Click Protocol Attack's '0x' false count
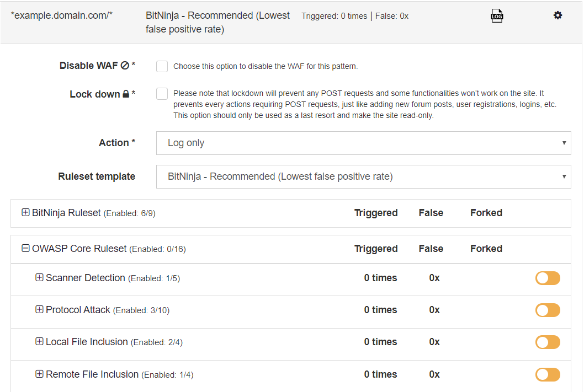 click(x=434, y=310)
